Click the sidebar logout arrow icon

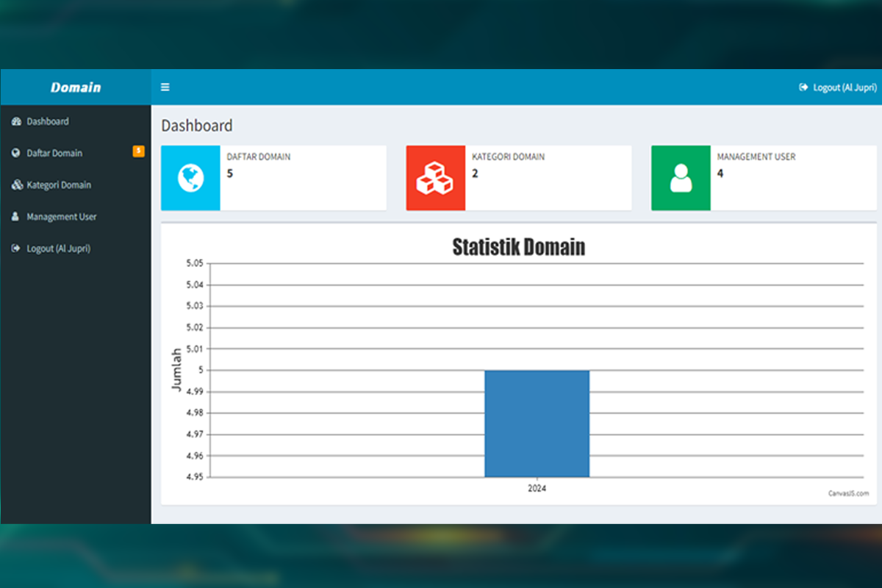tap(16, 248)
